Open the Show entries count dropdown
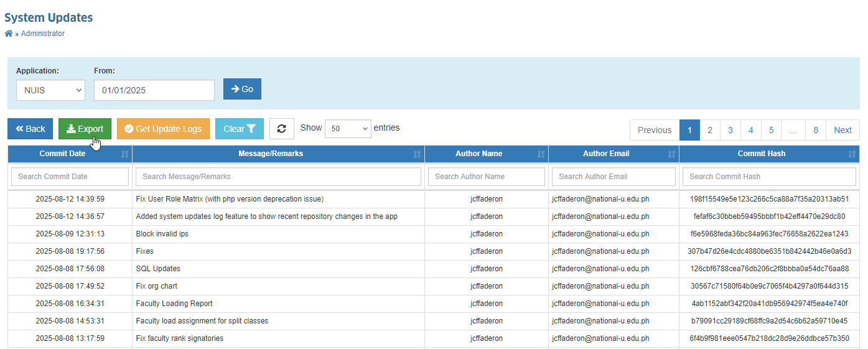The width and height of the screenshot is (868, 349). [348, 129]
